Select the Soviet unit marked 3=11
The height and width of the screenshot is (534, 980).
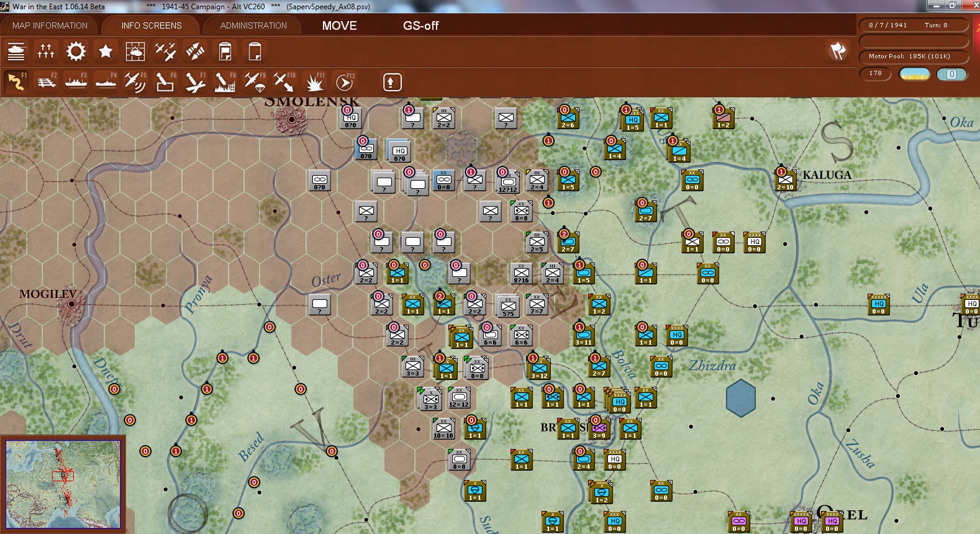[584, 335]
